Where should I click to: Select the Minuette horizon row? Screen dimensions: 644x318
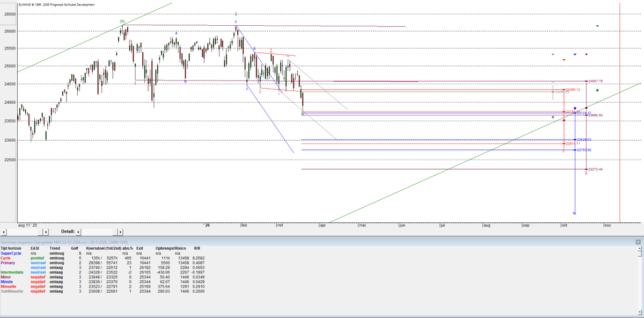[102, 286]
